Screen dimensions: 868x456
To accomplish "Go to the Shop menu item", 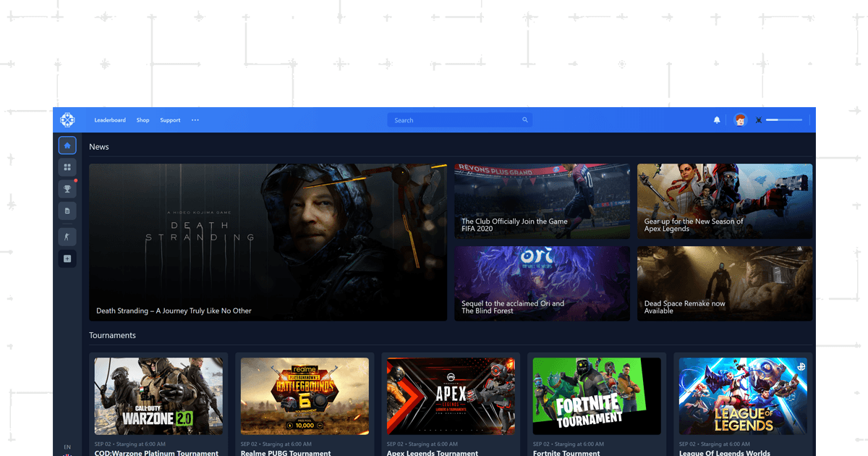I will [x=143, y=120].
